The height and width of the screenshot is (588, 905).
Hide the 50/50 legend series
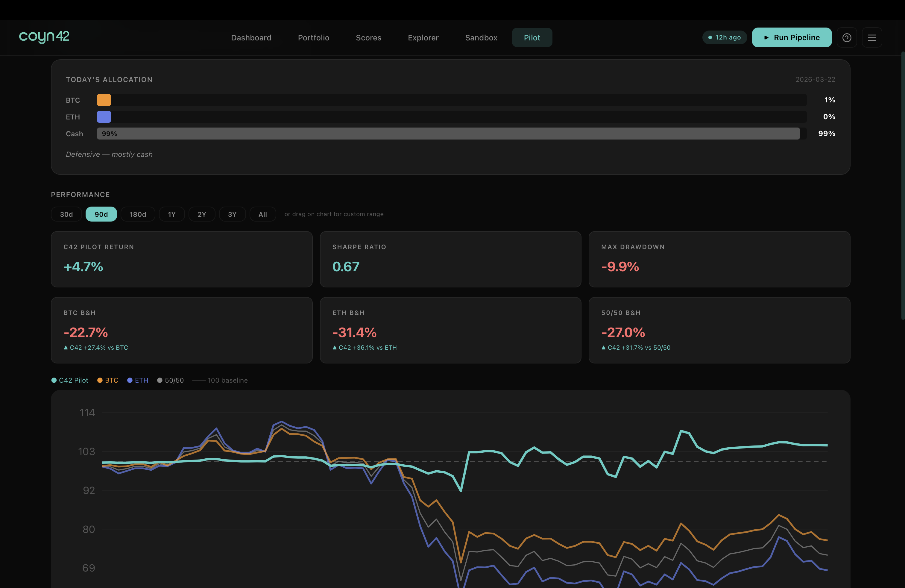pyautogui.click(x=170, y=380)
